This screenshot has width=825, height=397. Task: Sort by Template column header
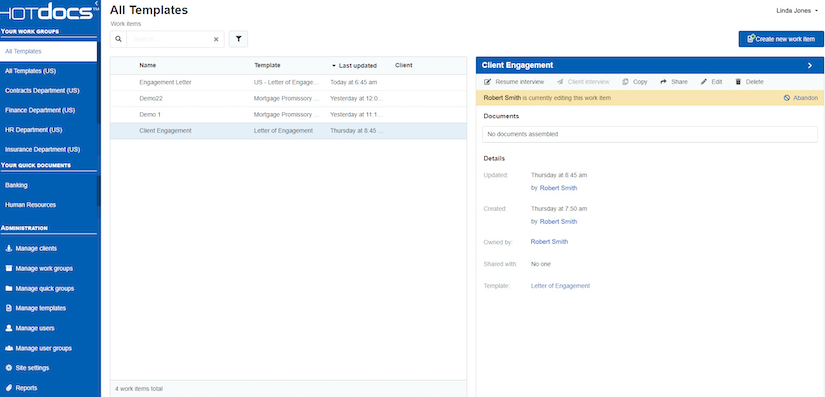click(x=267, y=66)
